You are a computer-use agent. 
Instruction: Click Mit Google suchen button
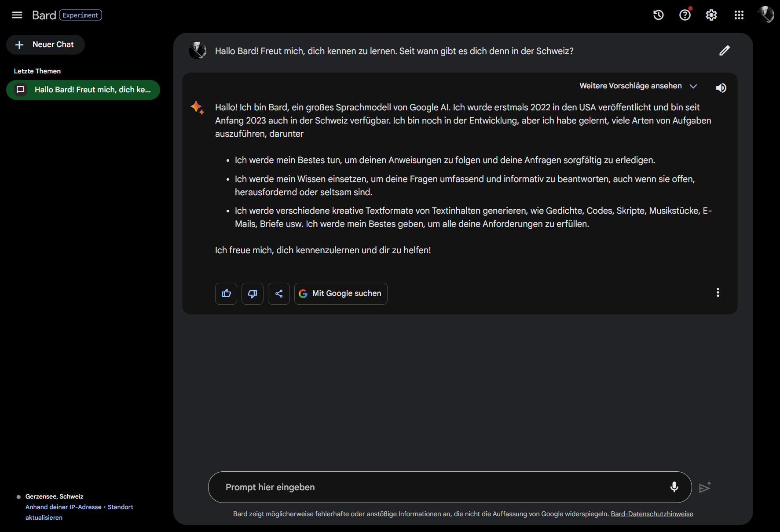pos(341,294)
